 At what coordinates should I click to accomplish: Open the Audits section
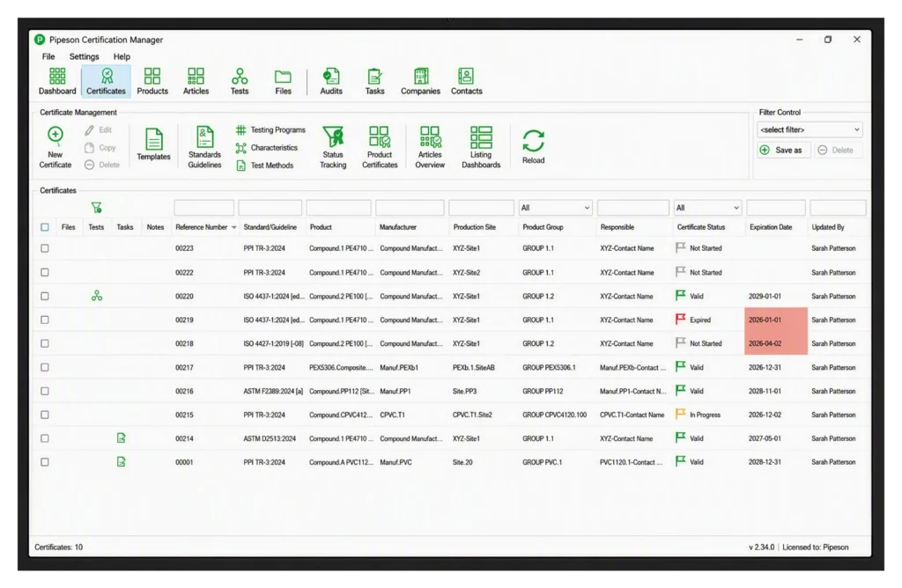[x=331, y=81]
